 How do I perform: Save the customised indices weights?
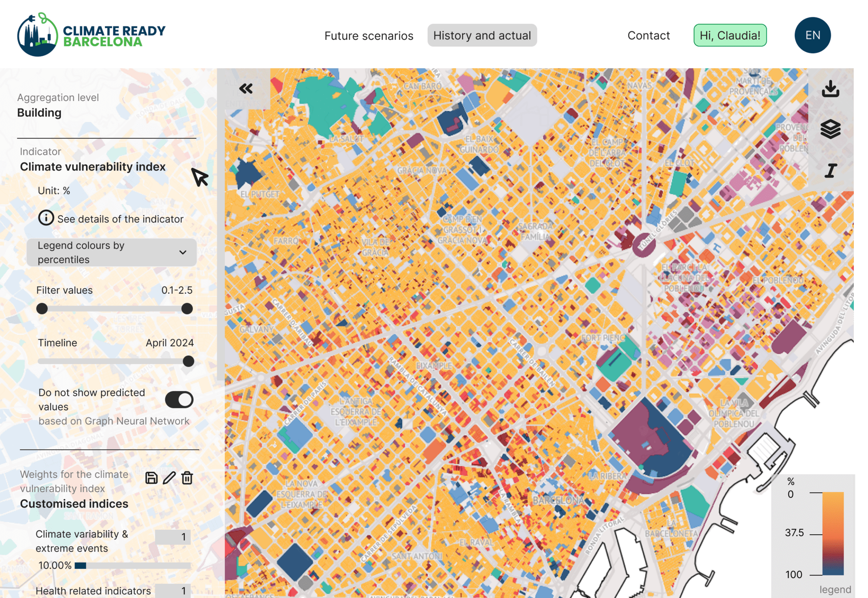coord(151,478)
